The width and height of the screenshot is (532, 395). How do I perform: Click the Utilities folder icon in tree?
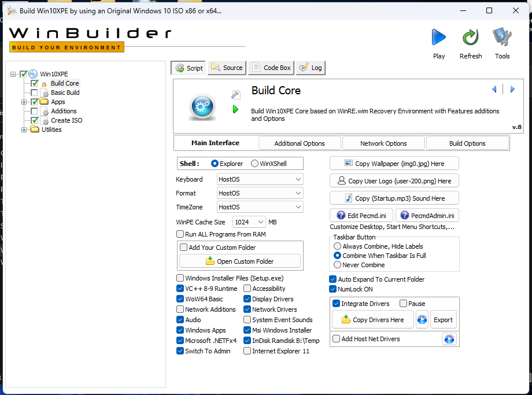click(35, 130)
